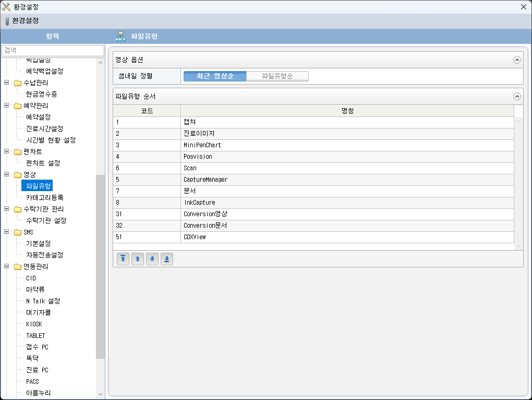Click the SMS folder icon
The image size is (532, 400).
[18, 232]
